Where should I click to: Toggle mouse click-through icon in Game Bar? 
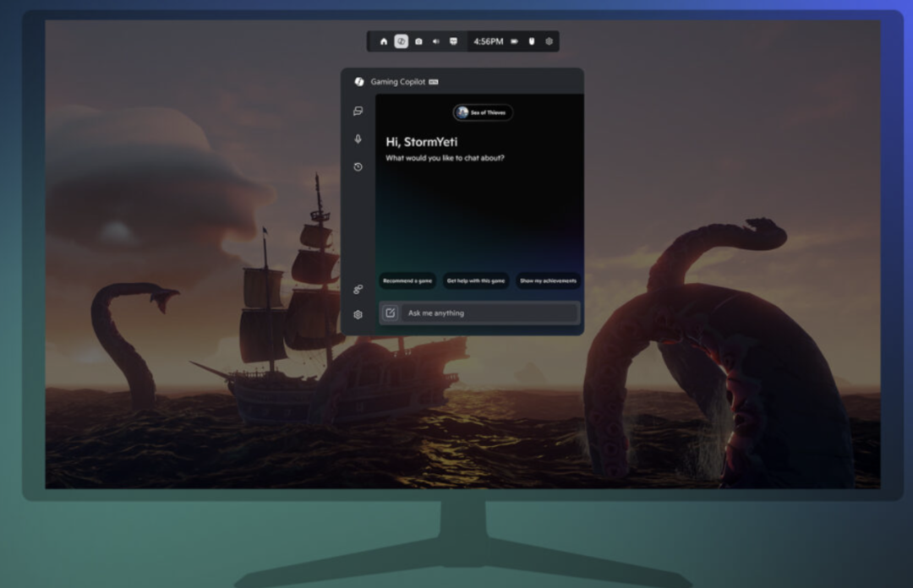tap(532, 41)
